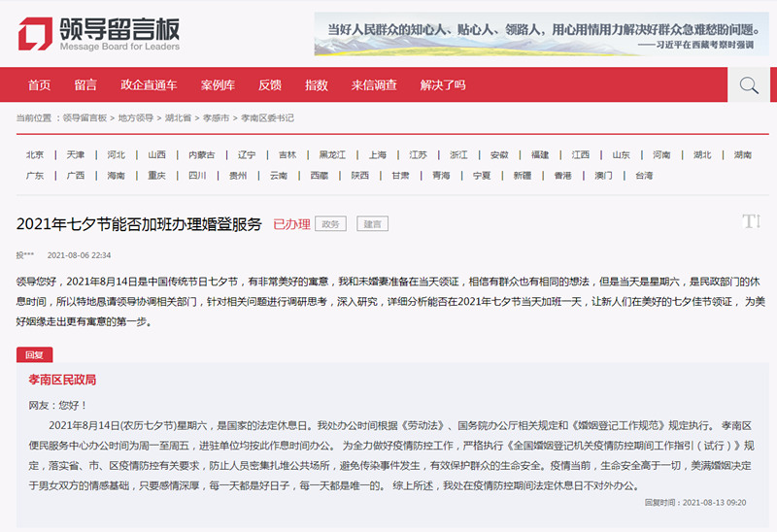This screenshot has width=777, height=532.
Task: Select the 北京 province link
Action: tap(35, 155)
